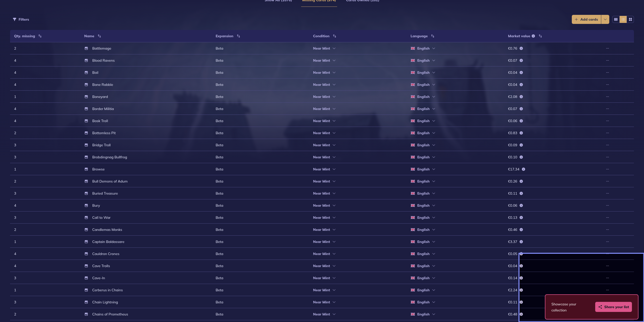Switch to the Show All tab
Image resolution: width=644 pixels, height=322 pixels.
tap(278, 1)
